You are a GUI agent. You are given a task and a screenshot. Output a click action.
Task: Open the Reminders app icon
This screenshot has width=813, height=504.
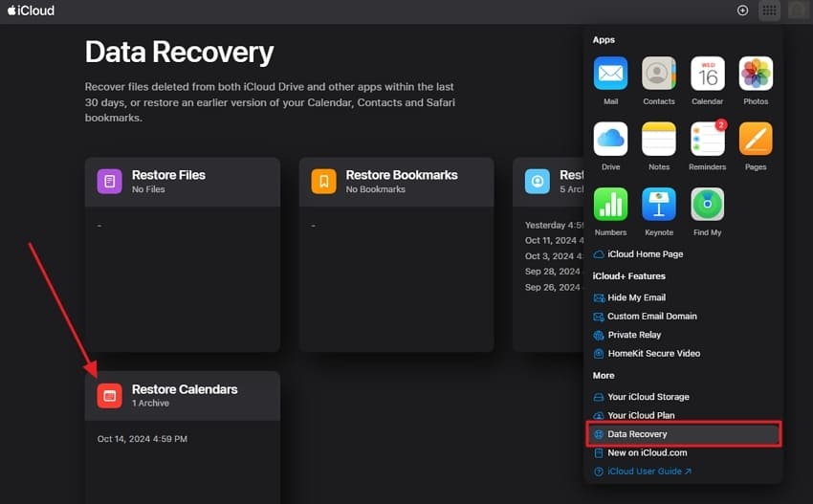point(707,139)
